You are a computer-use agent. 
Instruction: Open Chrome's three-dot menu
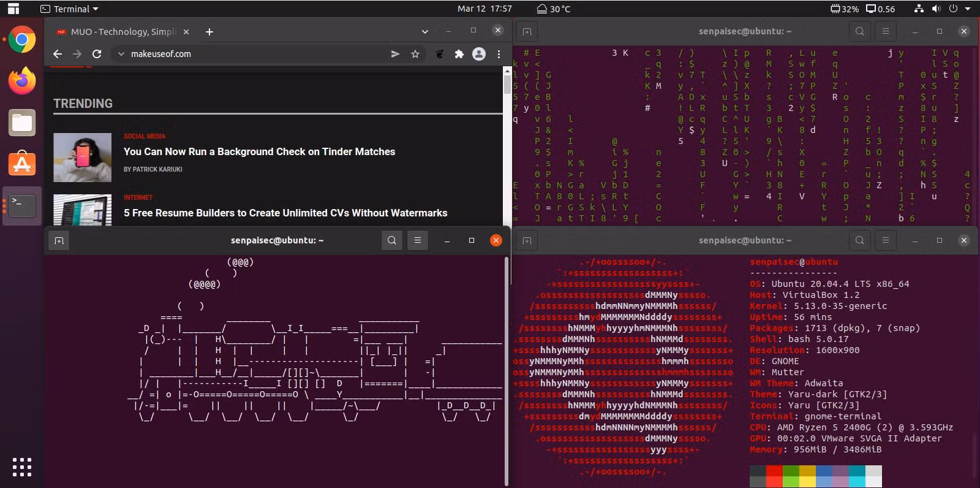coord(499,54)
